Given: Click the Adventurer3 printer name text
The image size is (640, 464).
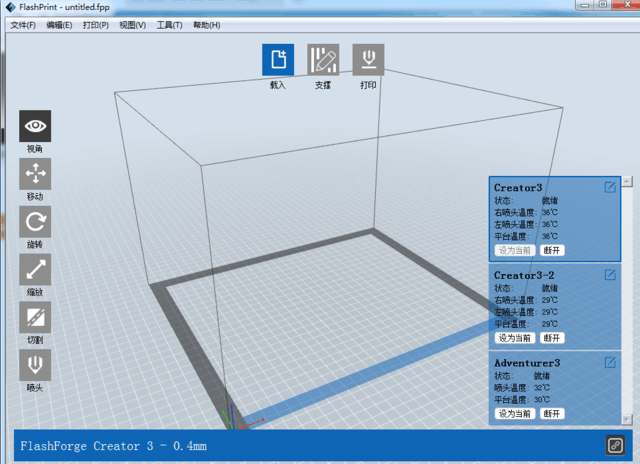Looking at the screenshot, I should pyautogui.click(x=527, y=363).
